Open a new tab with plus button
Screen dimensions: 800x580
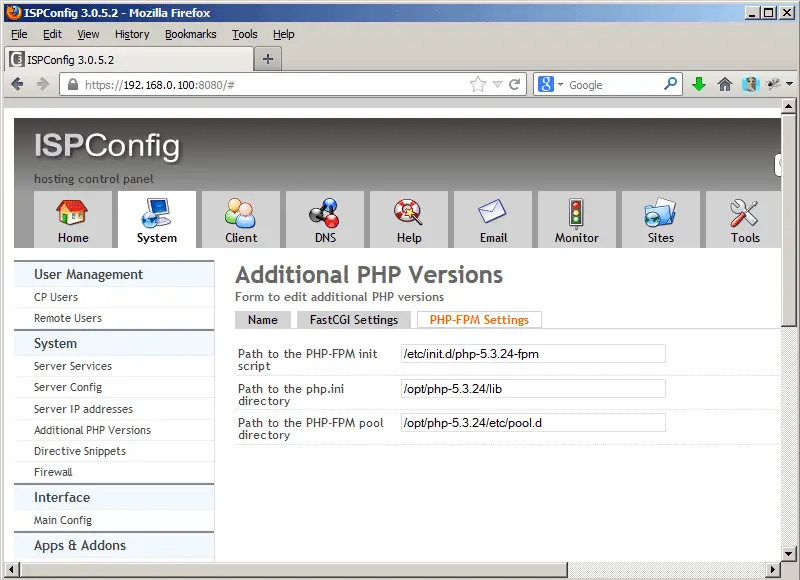coord(268,59)
